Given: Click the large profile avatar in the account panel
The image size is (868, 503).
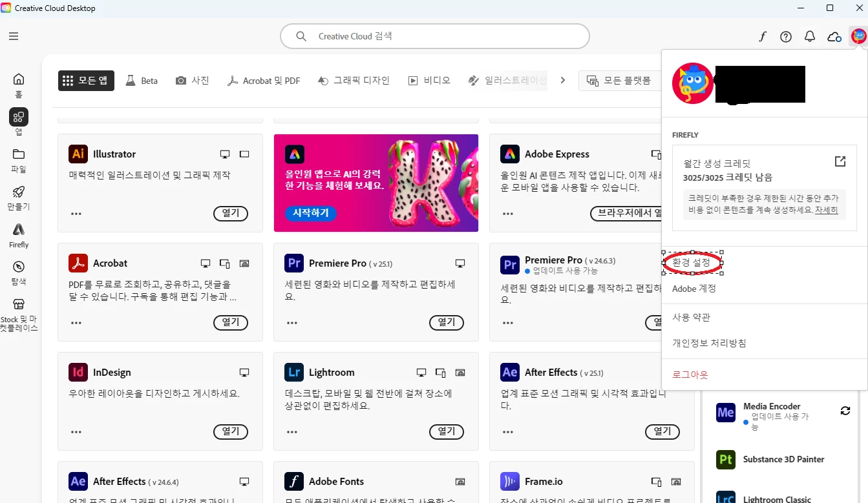Looking at the screenshot, I should [693, 83].
